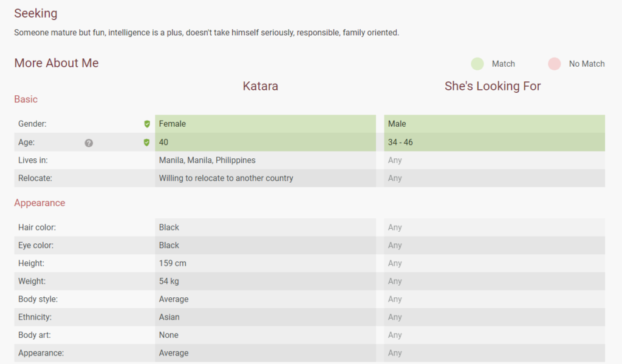Viewport: 622px width, 364px height.
Task: Click the green Match legend circle
Action: point(477,64)
